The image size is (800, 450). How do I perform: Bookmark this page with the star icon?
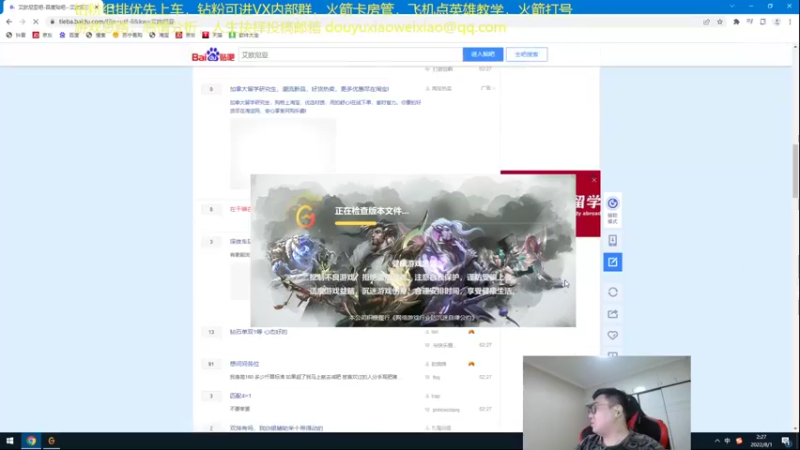[720, 22]
